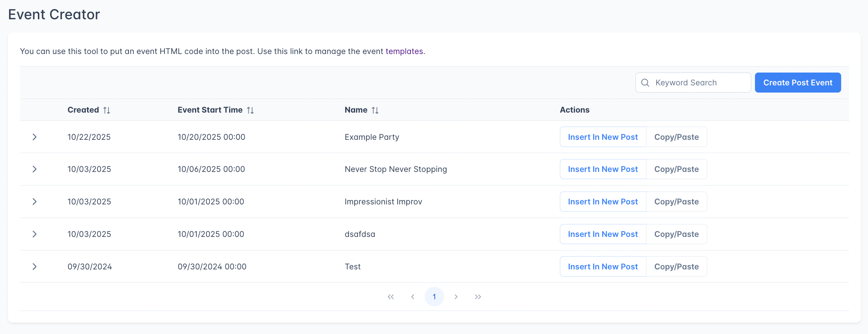This screenshot has width=868, height=334.
Task: Click the dsafdsa name cell
Action: pyautogui.click(x=360, y=234)
